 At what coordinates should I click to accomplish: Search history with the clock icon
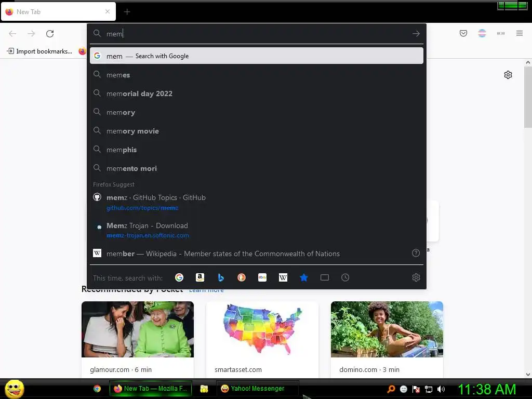click(x=345, y=277)
